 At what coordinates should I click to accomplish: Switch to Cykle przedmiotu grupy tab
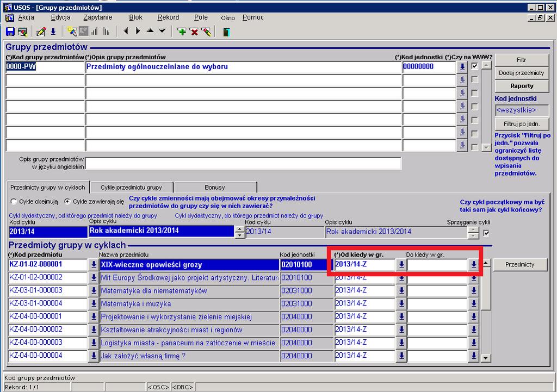pyautogui.click(x=132, y=188)
